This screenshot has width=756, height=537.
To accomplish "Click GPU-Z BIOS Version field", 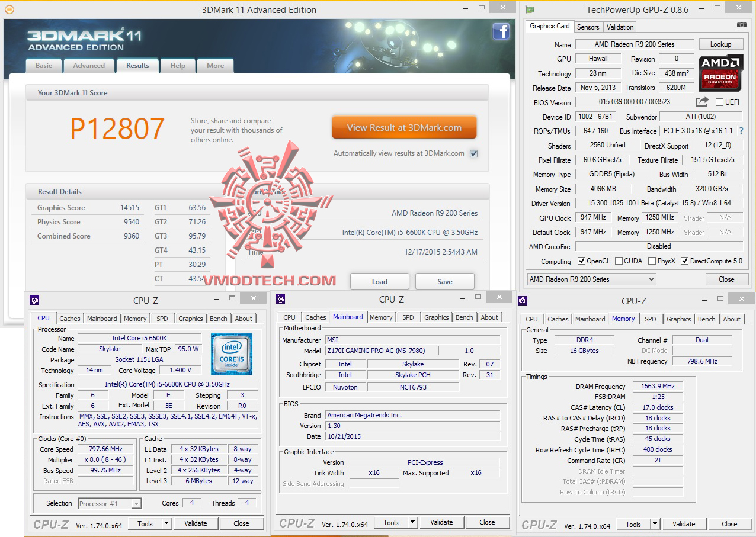I will click(634, 102).
